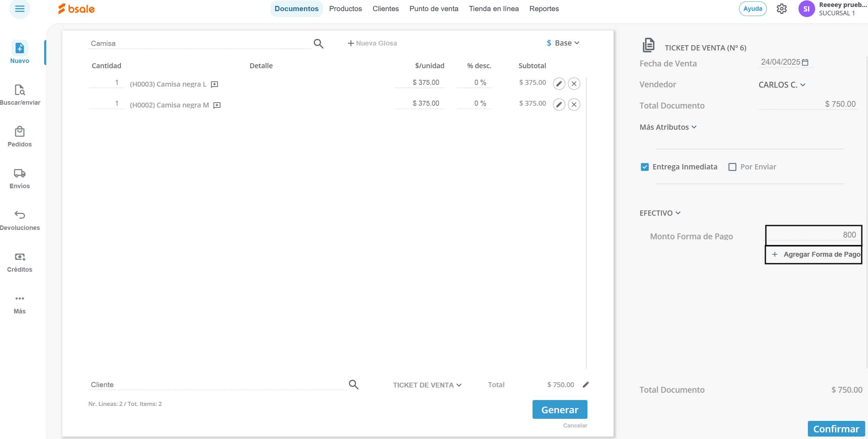
Task: Open the Base price list dropdown
Action: point(563,43)
